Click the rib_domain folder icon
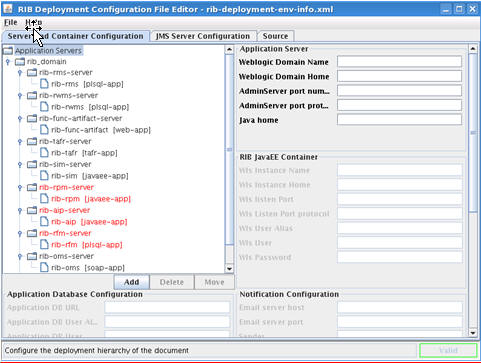 coord(20,62)
